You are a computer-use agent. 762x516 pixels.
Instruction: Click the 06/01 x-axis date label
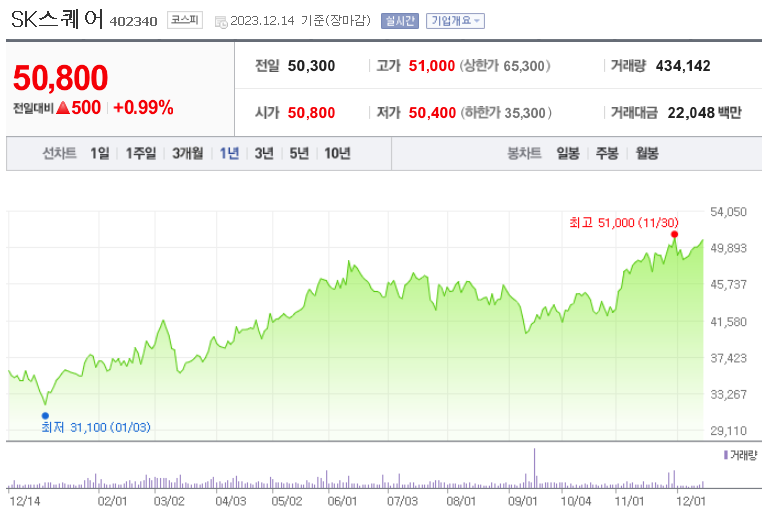point(342,501)
